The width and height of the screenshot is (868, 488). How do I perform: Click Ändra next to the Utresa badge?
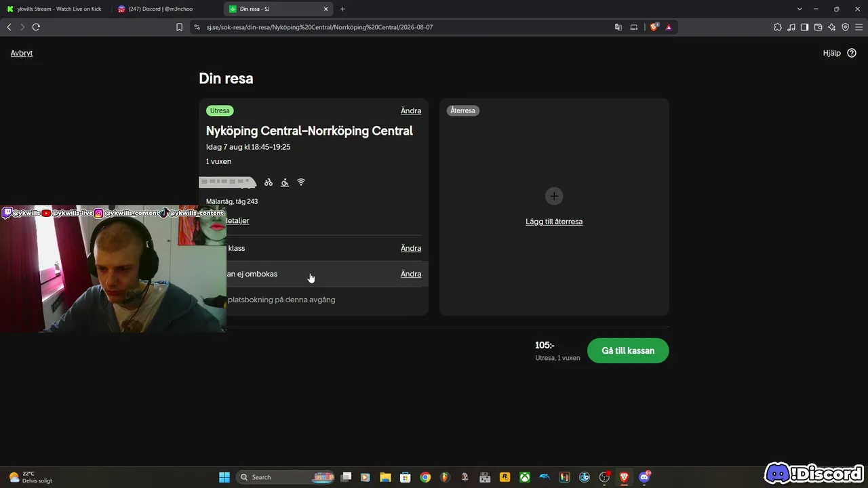(x=411, y=110)
